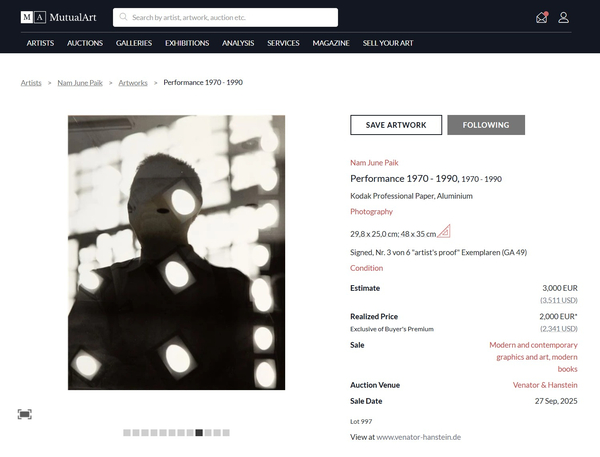Open the Galleries menu
This screenshot has width=600, height=457.
pos(134,43)
